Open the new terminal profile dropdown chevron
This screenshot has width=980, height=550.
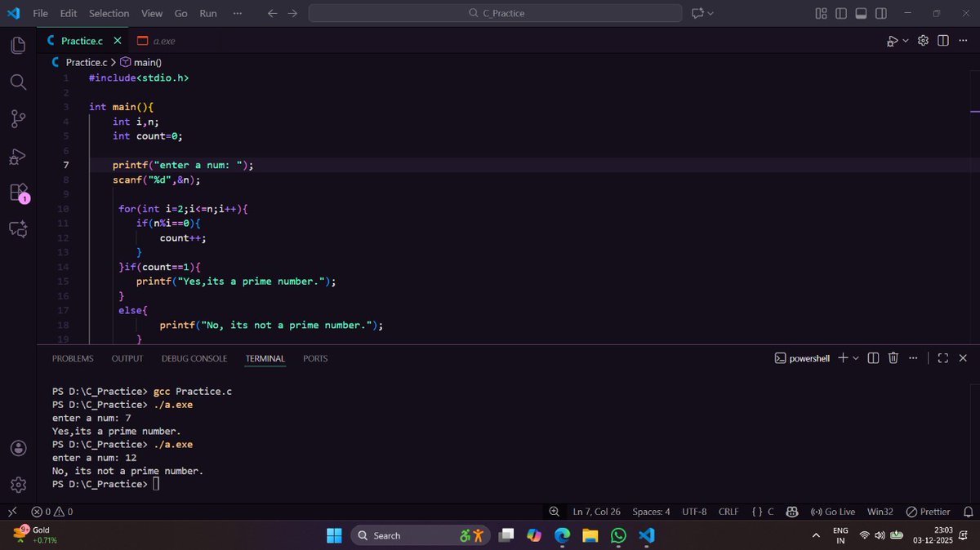tap(854, 357)
